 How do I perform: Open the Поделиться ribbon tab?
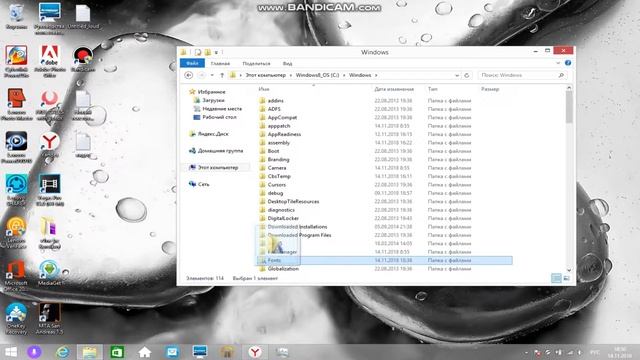point(256,64)
